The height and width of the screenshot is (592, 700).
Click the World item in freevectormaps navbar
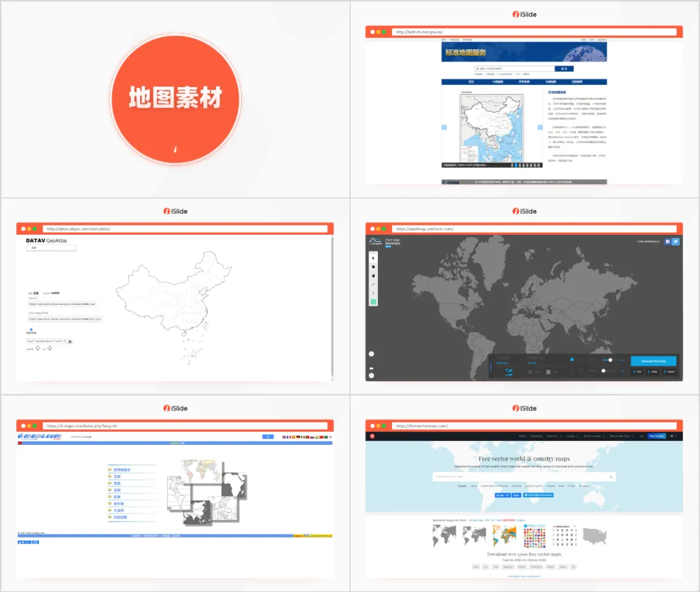coord(522,436)
